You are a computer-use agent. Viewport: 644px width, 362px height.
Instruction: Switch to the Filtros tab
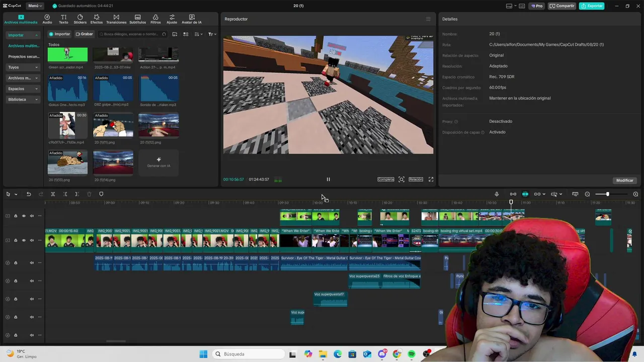coord(155,19)
